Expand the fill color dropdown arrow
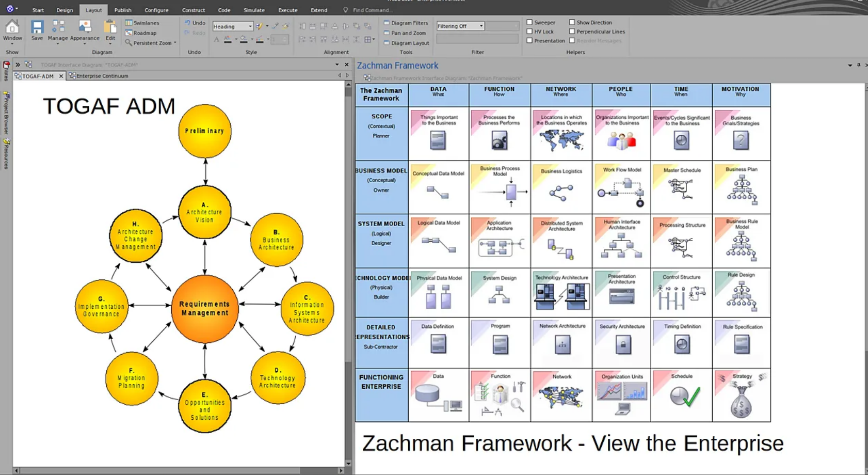868x475 pixels. click(252, 39)
